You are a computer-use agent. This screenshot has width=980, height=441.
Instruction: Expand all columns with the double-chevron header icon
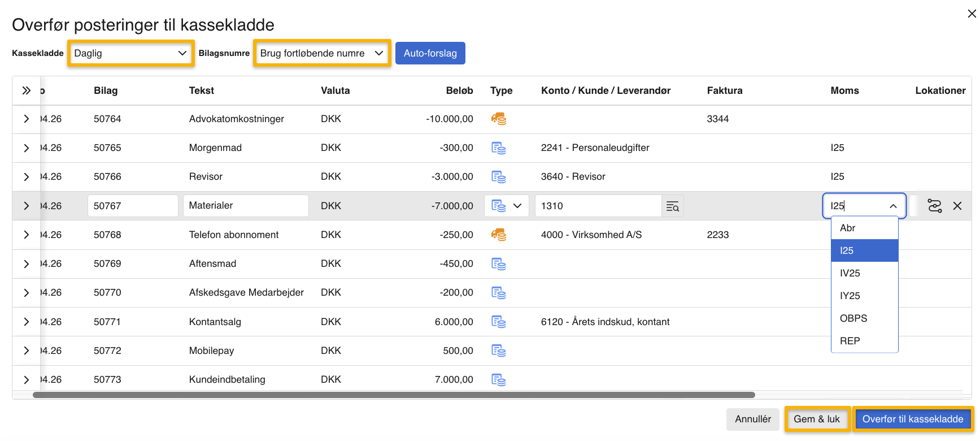click(x=26, y=90)
